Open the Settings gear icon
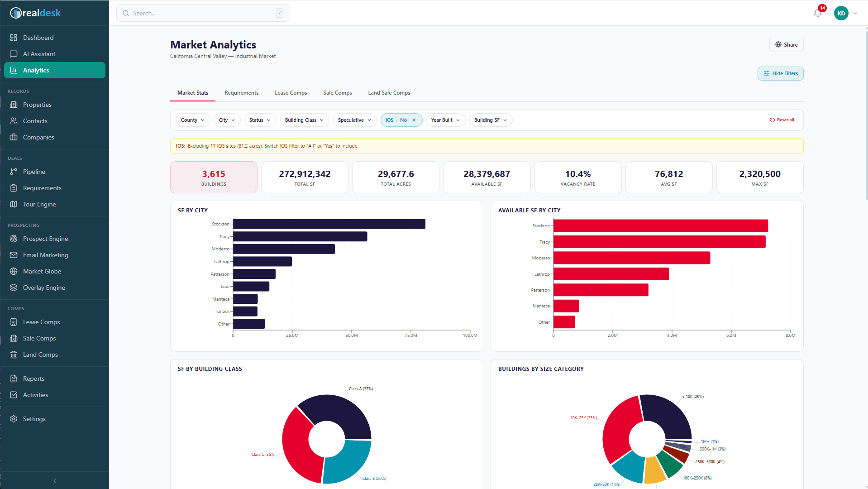Screen dimensions: 868x489 [14, 419]
